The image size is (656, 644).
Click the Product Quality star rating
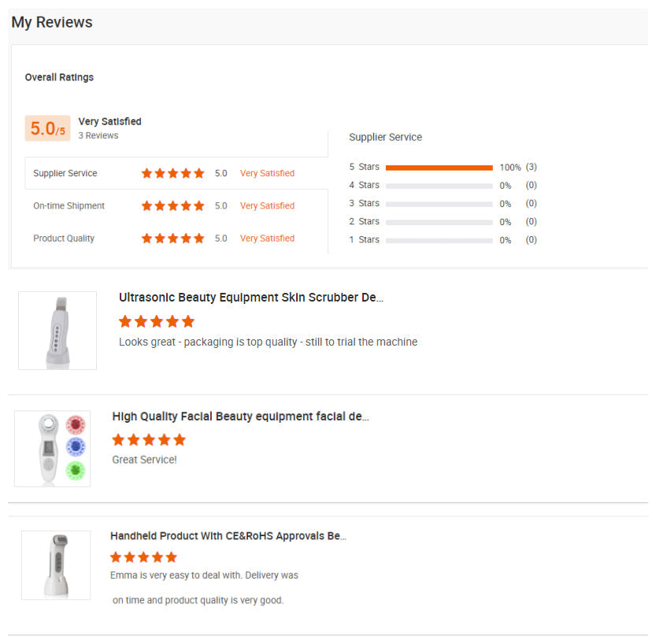tap(172, 238)
